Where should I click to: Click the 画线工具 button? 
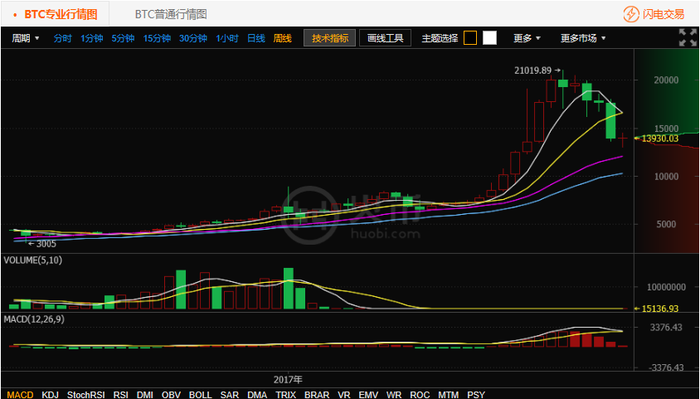click(385, 38)
